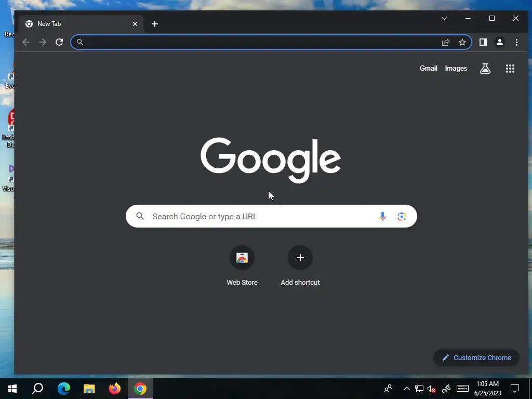Screen dimensions: 532x399
Task: Launch Microsoft Edge from the taskbar
Action: coord(63,389)
